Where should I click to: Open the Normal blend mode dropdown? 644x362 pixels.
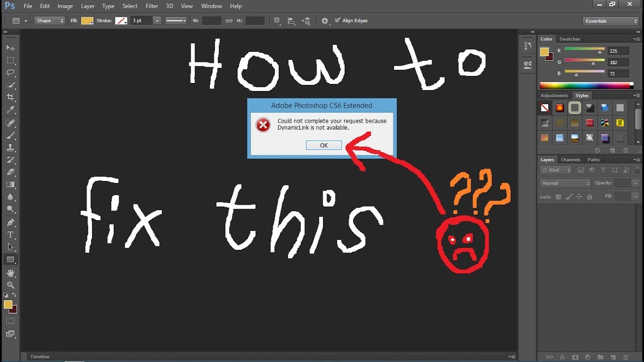[566, 183]
